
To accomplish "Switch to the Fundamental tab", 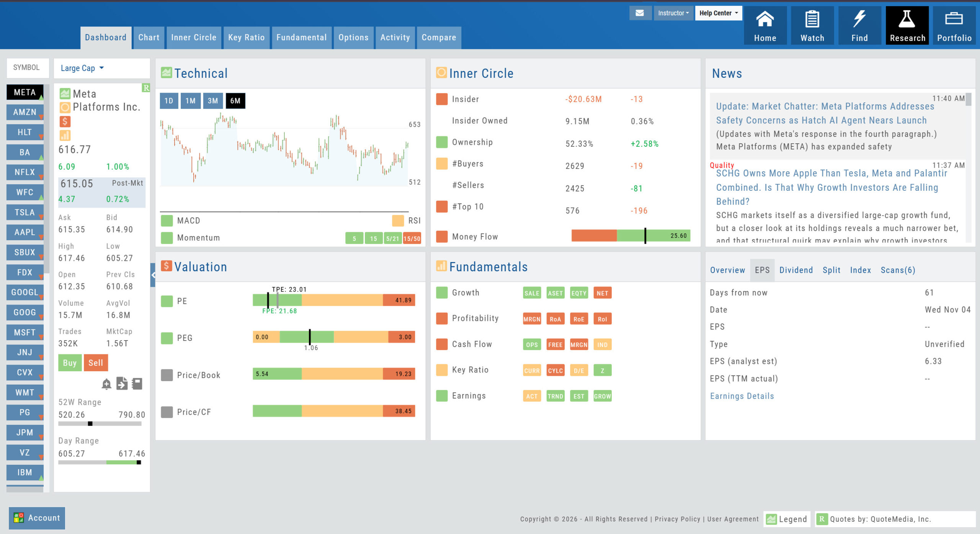I will click(x=302, y=38).
